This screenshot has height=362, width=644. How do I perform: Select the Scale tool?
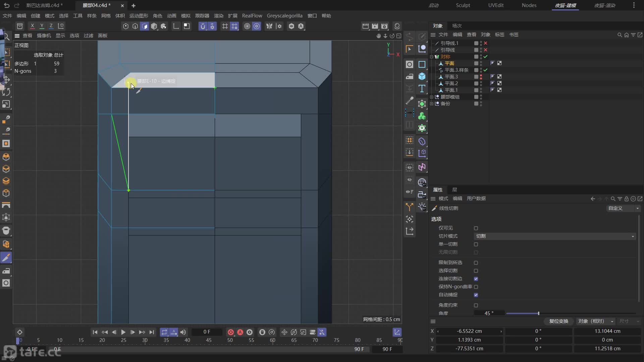point(6,104)
